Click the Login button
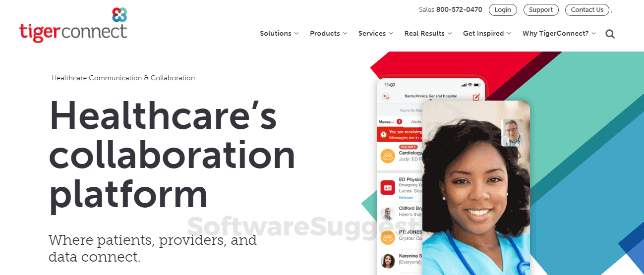This screenshot has width=644, height=275. coord(503,10)
